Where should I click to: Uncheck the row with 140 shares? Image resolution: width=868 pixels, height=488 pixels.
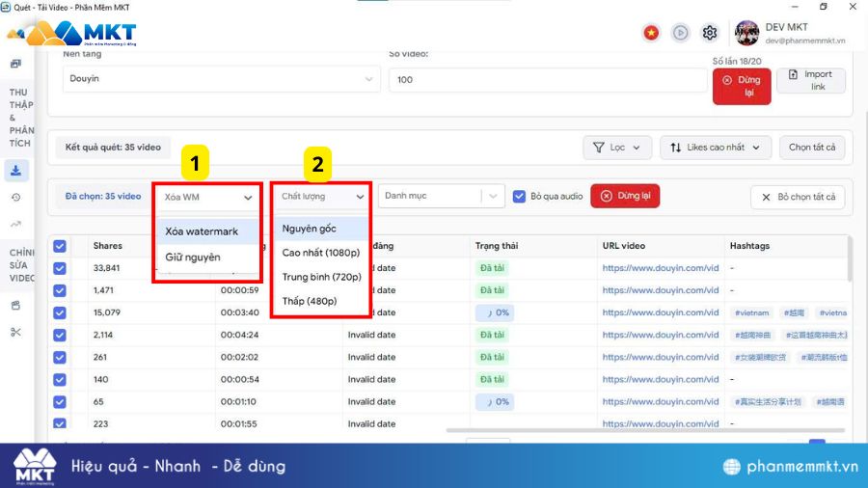click(x=60, y=380)
